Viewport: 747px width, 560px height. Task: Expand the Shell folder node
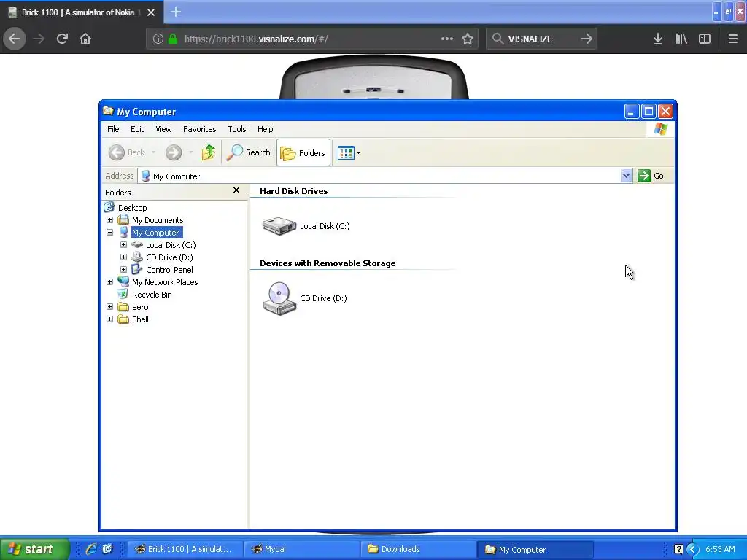109,319
